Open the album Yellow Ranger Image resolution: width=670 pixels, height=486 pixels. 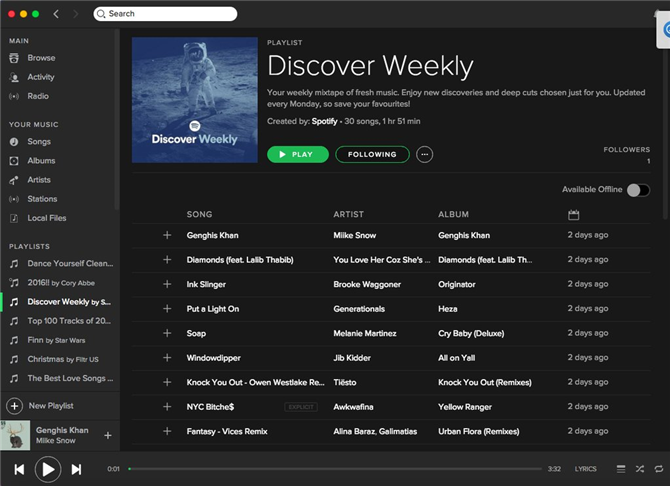click(465, 406)
